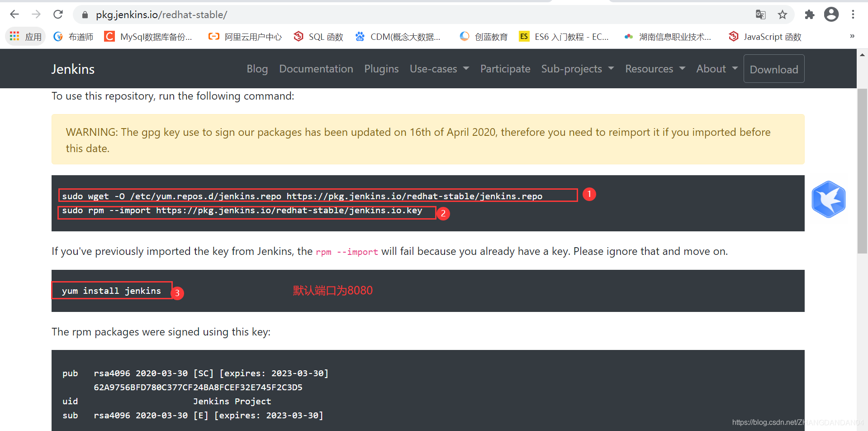Screen dimensions: 868x431
Task: Open the 创蓝教育 bookmark
Action: click(484, 37)
